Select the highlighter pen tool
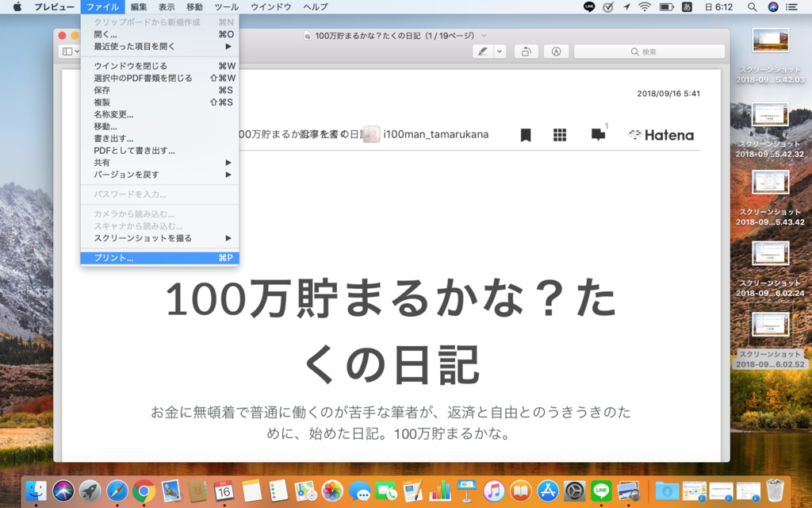Image resolution: width=812 pixels, height=508 pixels. [x=484, y=51]
